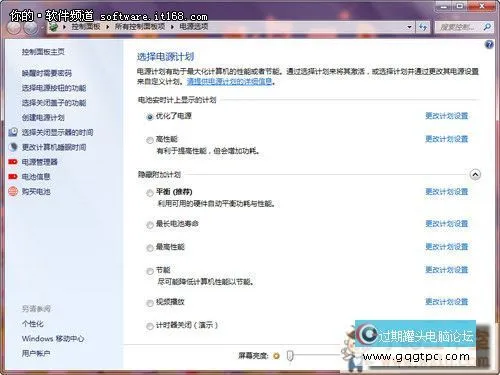Click 更改计划设置 for 优化了电源
500x375 pixels.
[x=447, y=116]
